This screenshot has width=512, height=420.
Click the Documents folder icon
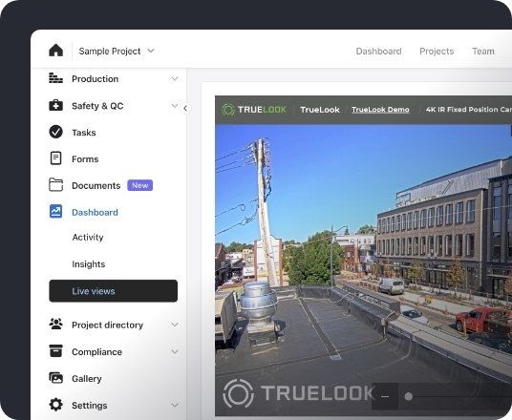point(55,185)
